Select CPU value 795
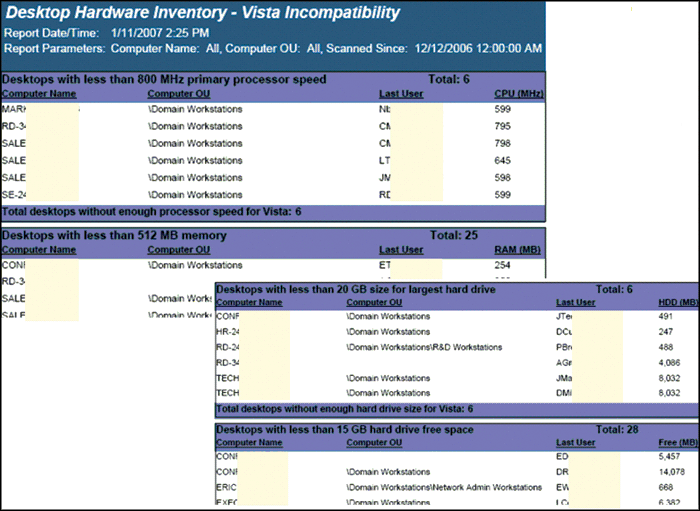 [503, 126]
